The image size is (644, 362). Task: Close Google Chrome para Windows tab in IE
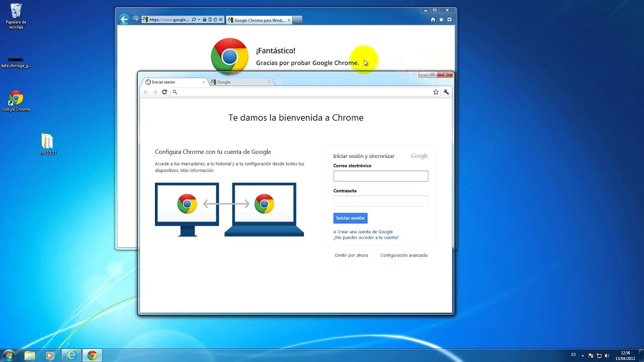click(x=289, y=20)
